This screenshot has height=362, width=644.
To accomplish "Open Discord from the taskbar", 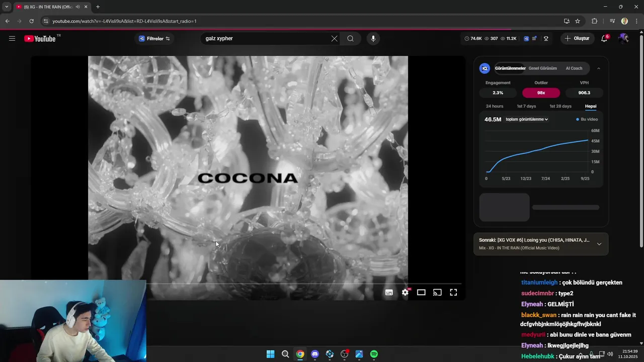I will click(x=315, y=354).
